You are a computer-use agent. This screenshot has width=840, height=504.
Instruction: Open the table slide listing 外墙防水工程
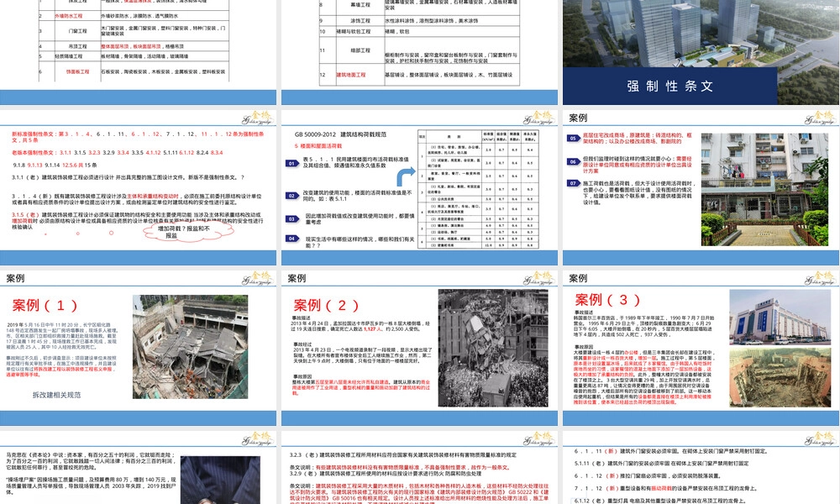click(x=139, y=52)
